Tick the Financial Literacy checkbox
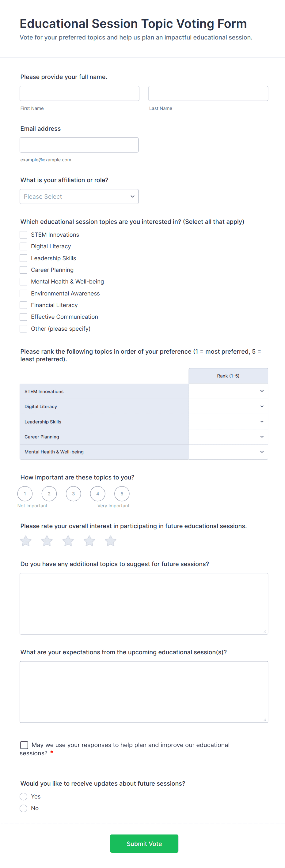Image resolution: width=285 pixels, height=868 pixels. coord(24,305)
